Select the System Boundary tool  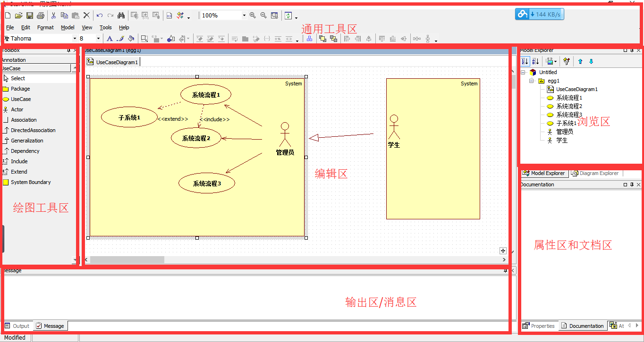coord(38,182)
